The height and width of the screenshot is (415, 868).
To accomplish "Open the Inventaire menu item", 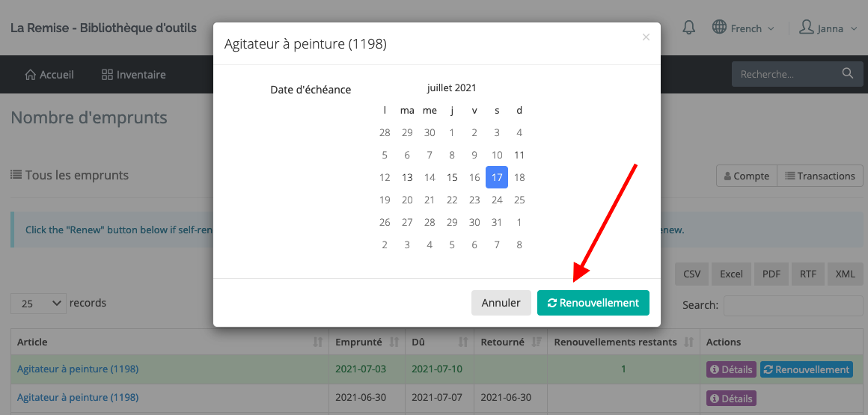I will [134, 75].
